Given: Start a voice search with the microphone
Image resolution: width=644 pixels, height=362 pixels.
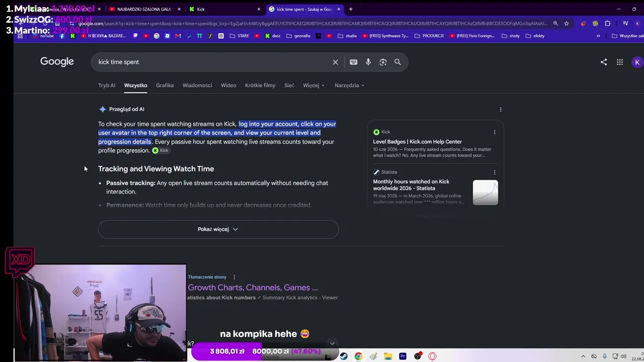Looking at the screenshot, I should point(368,62).
